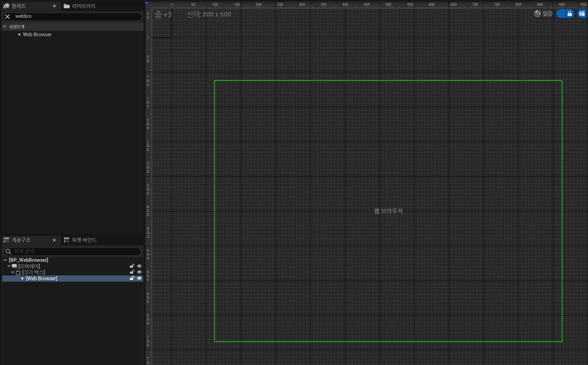Open the 없음 localization dropdown

point(547,14)
